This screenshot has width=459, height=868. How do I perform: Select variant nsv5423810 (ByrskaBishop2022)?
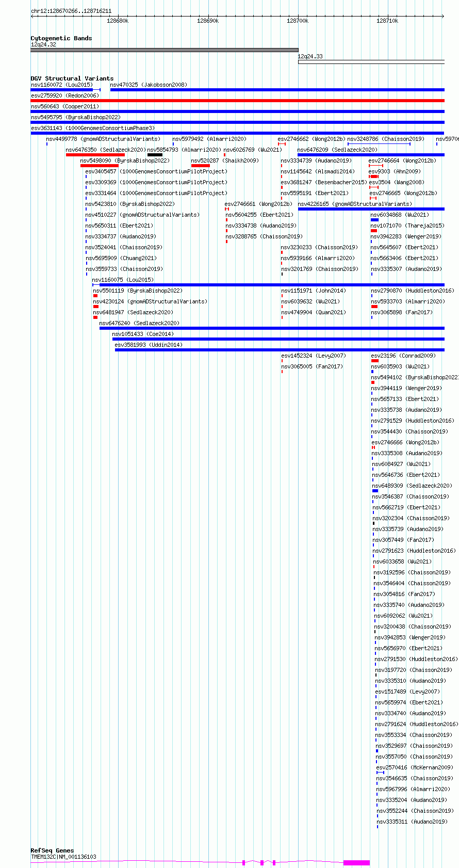(x=130, y=204)
